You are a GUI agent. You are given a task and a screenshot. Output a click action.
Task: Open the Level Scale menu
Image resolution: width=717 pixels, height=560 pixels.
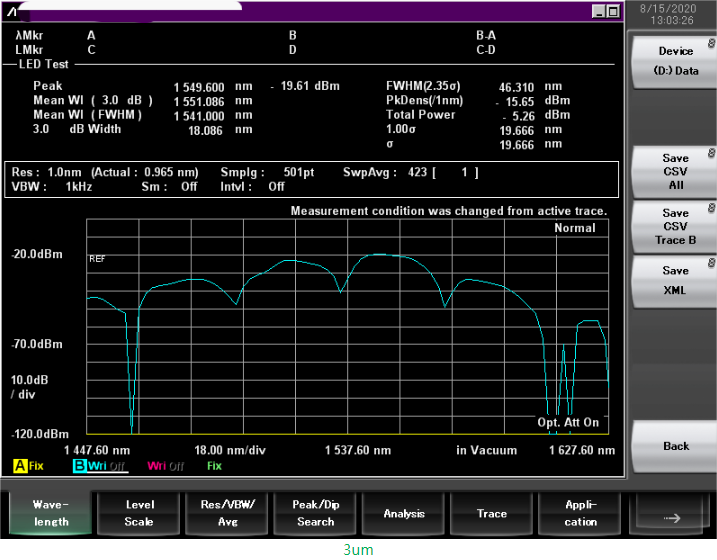pyautogui.click(x=139, y=514)
